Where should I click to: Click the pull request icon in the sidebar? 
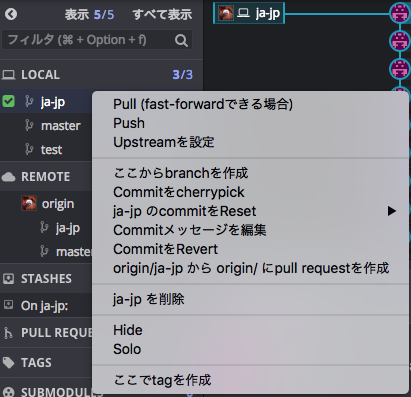point(8,333)
